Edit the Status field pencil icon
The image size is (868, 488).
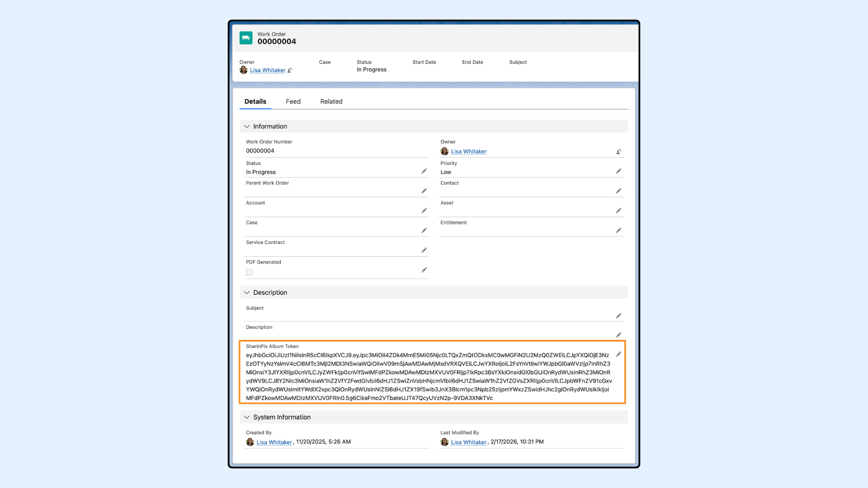click(424, 171)
